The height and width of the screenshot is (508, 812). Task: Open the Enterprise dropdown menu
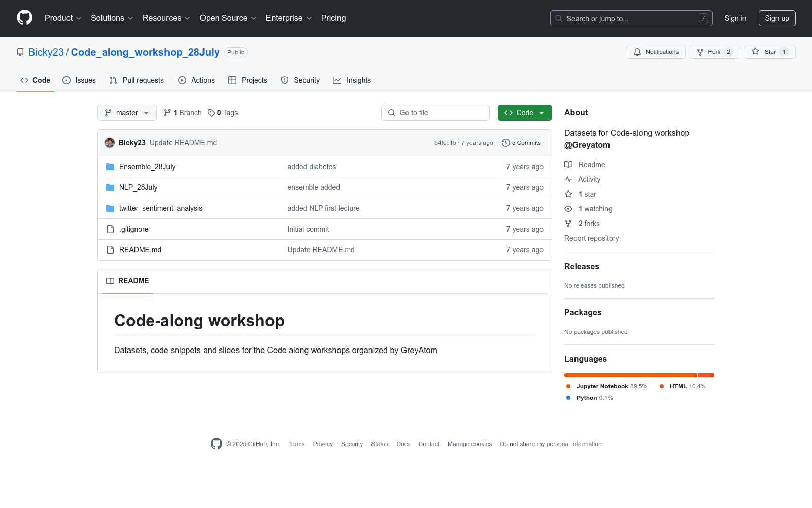tap(289, 18)
